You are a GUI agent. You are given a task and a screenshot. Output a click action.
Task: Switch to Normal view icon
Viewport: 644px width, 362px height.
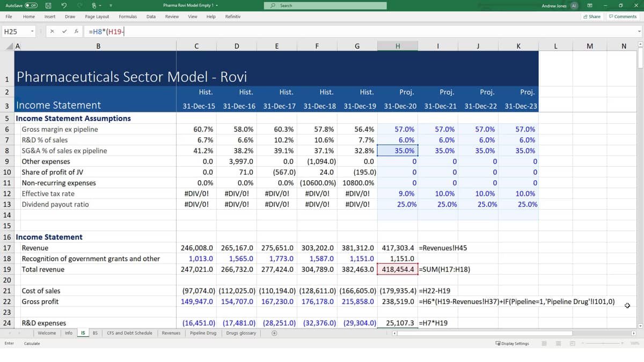[544, 343]
